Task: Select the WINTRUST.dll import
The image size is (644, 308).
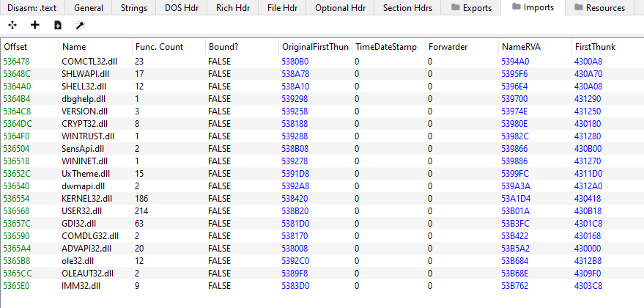Action: tap(322, 136)
